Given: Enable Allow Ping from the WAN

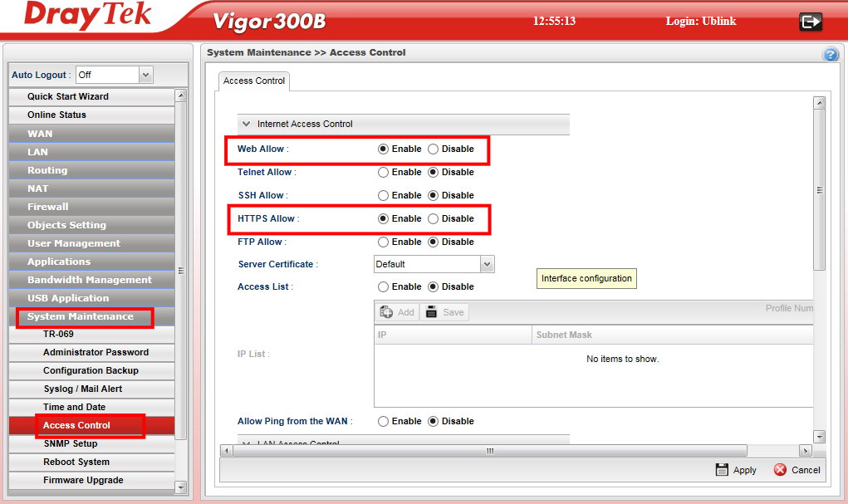Looking at the screenshot, I should click(383, 422).
